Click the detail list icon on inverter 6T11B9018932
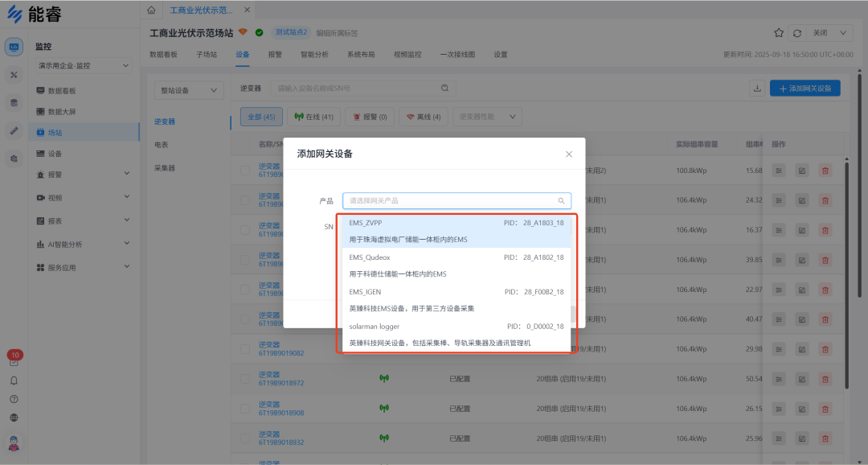This screenshot has width=868, height=465. [x=778, y=438]
